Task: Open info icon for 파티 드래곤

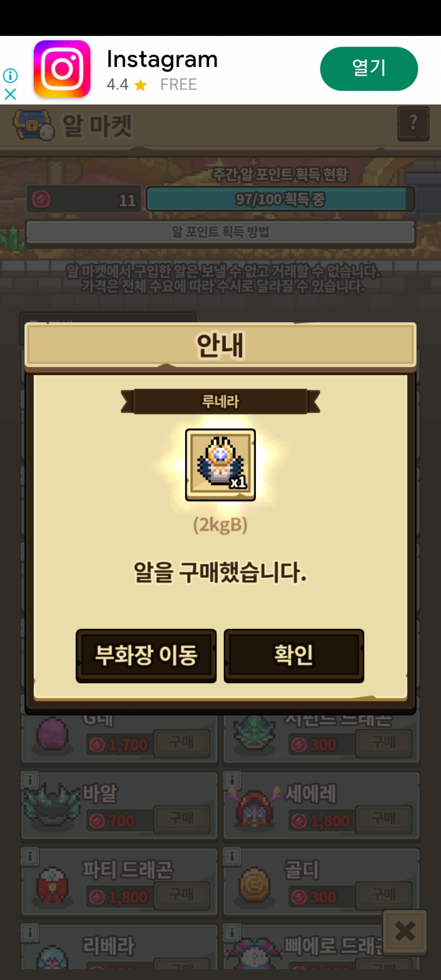Action: pos(30,857)
